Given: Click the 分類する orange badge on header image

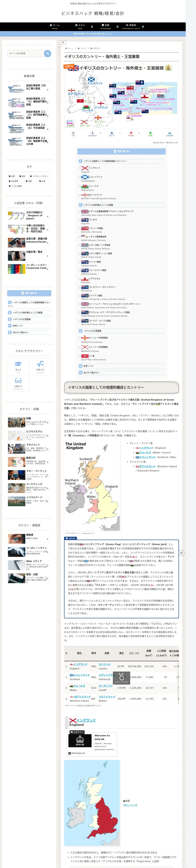Looking at the screenshot, I should (x=69, y=66).
